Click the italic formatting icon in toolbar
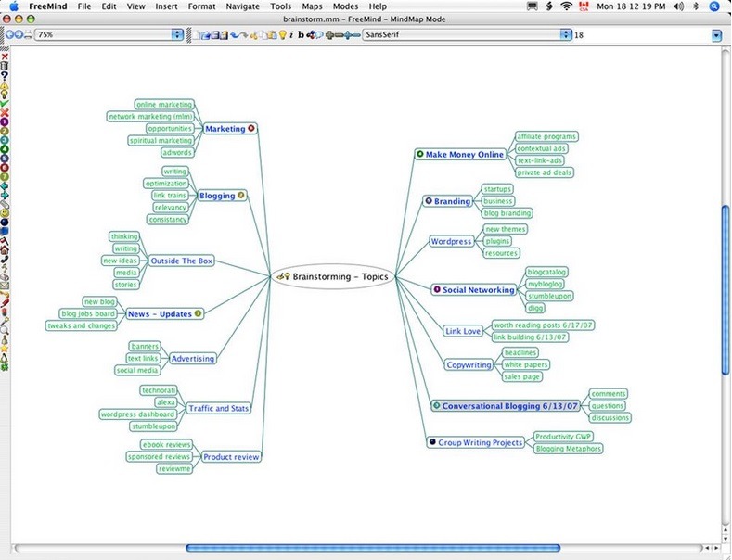Screen dimensions: 732x560 291,35
